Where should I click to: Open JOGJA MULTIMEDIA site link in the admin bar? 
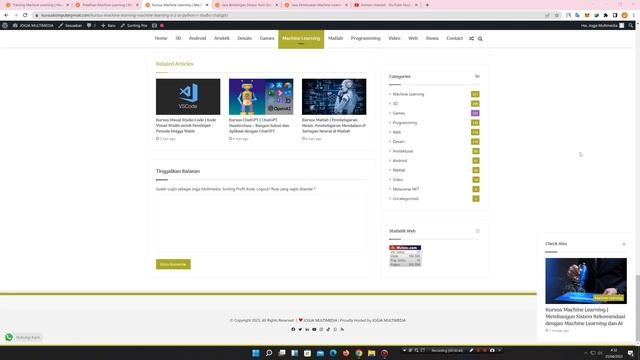(x=33, y=25)
